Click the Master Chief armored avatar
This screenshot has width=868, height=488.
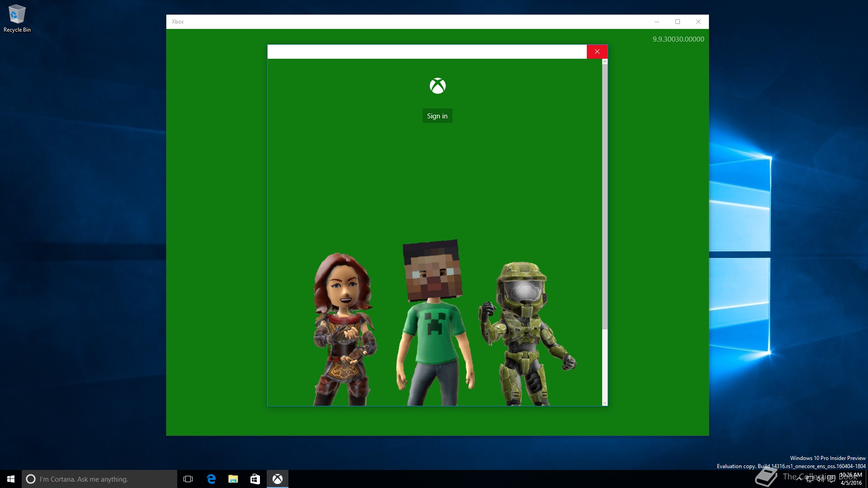tap(527, 333)
